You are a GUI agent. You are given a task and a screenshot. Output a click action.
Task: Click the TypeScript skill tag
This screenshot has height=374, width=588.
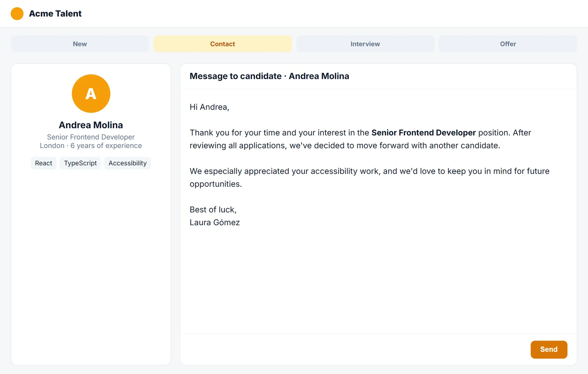tap(80, 163)
